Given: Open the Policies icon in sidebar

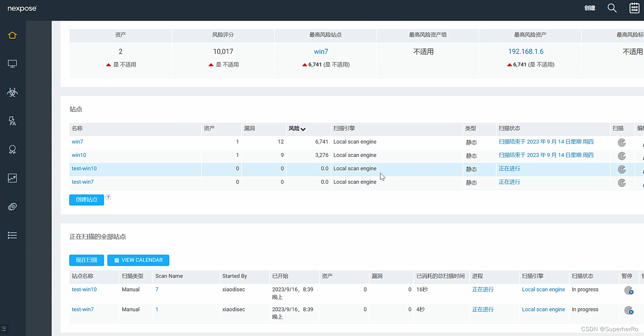Looking at the screenshot, I should click(x=12, y=121).
